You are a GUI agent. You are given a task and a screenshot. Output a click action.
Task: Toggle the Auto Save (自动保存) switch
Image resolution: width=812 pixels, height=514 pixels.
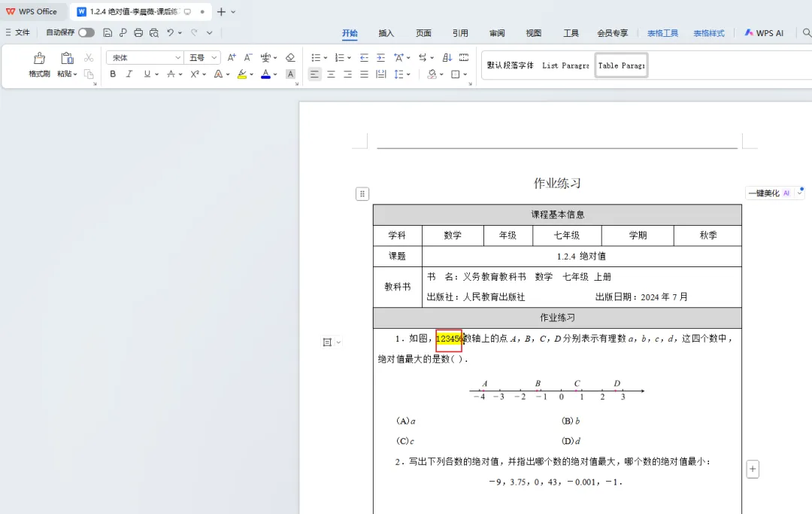[x=86, y=32]
